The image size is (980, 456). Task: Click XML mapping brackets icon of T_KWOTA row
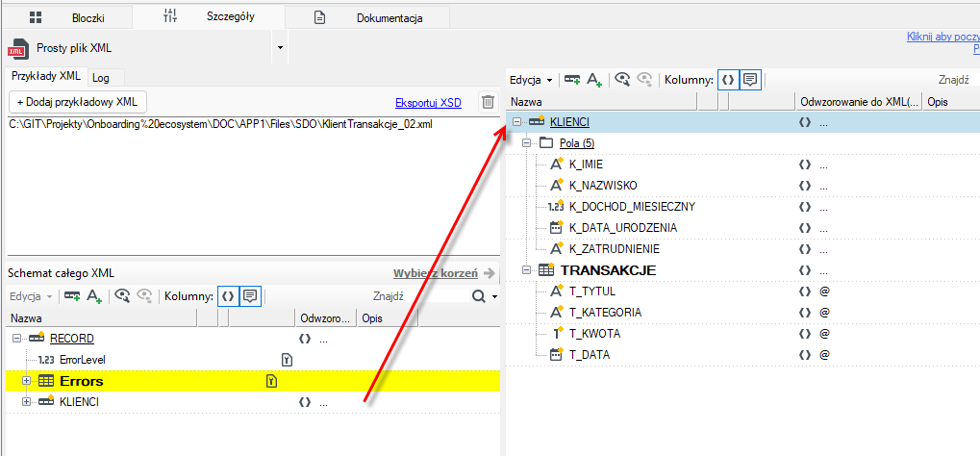pos(805,334)
